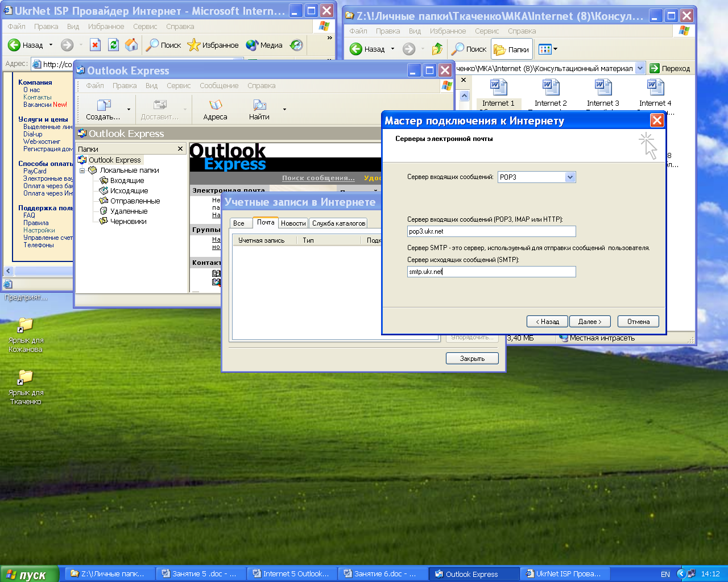Click PayCard link on UkrNet page
Screen dimensions: 728x582
(35, 171)
